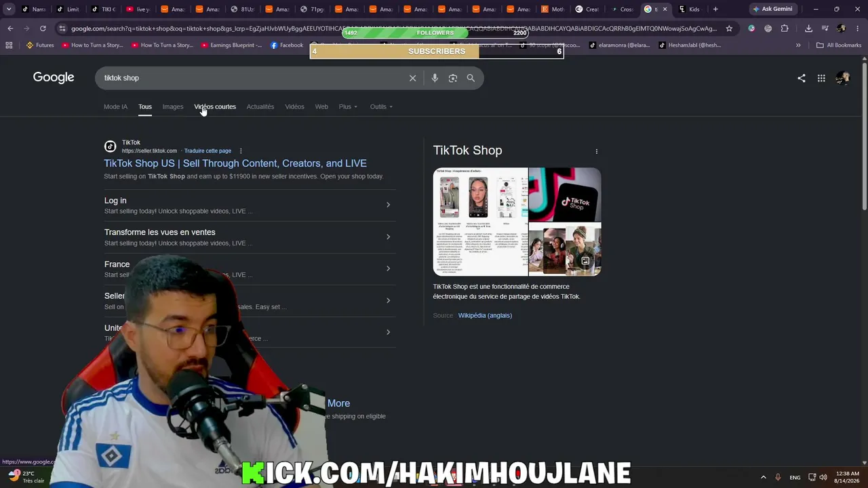Viewport: 868px width, 488px height.
Task: Open the browser Extensions puzzle icon
Action: [785, 28]
